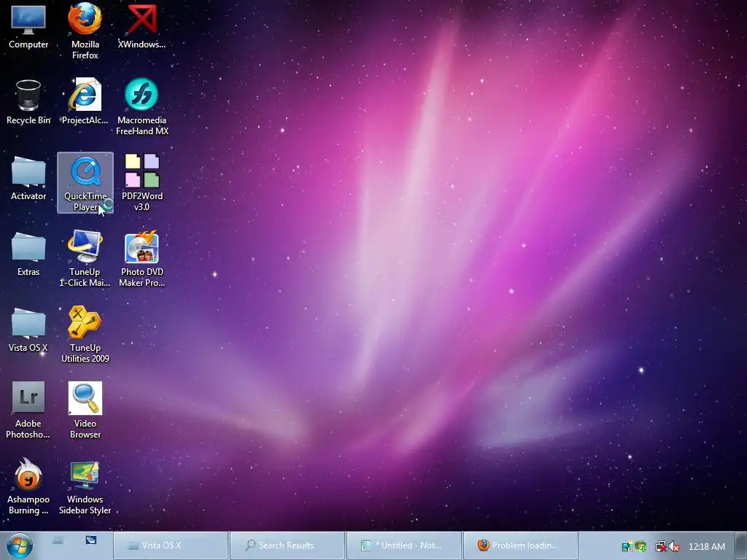The image size is (747, 560).
Task: Click the 12:18 AM clock
Action: tap(707, 547)
